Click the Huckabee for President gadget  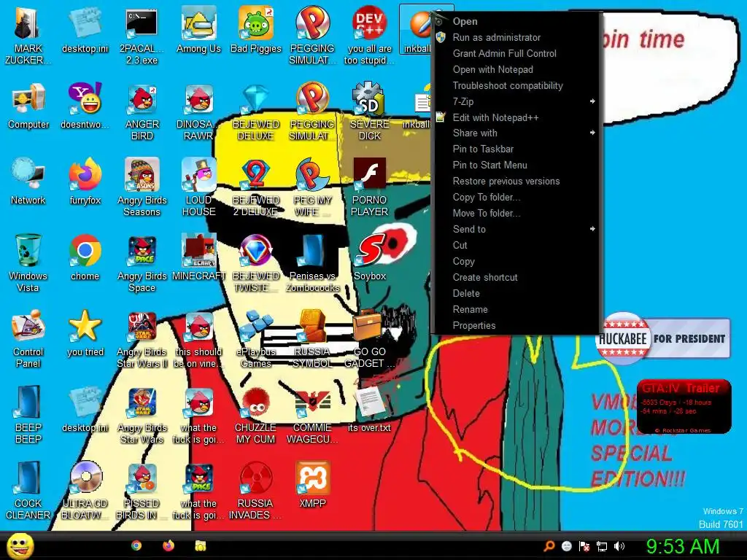pos(662,338)
